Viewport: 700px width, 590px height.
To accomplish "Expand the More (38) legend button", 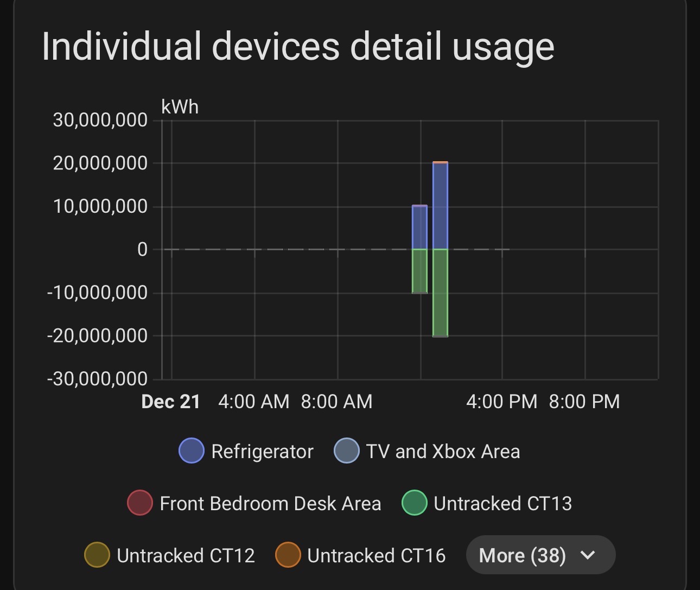I will pos(522,555).
